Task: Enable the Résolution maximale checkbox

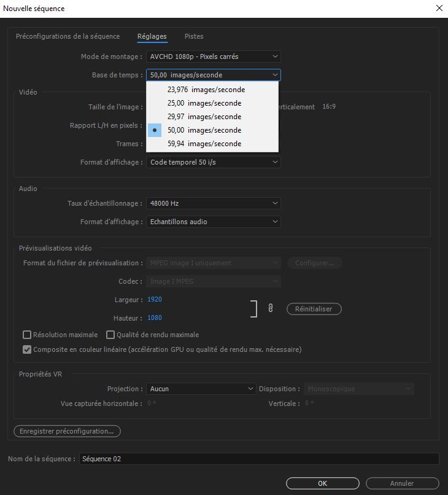Action: [27, 335]
